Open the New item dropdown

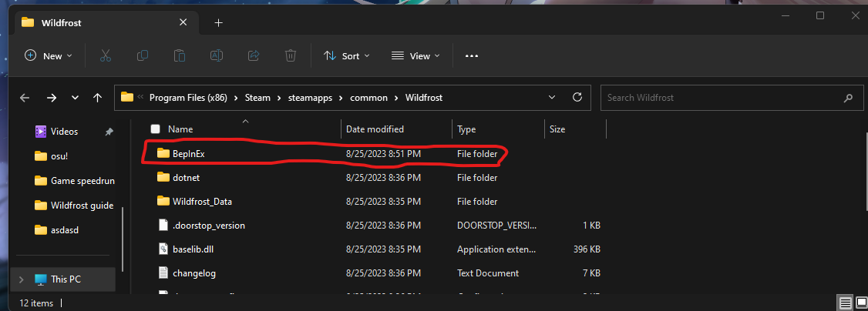point(48,55)
